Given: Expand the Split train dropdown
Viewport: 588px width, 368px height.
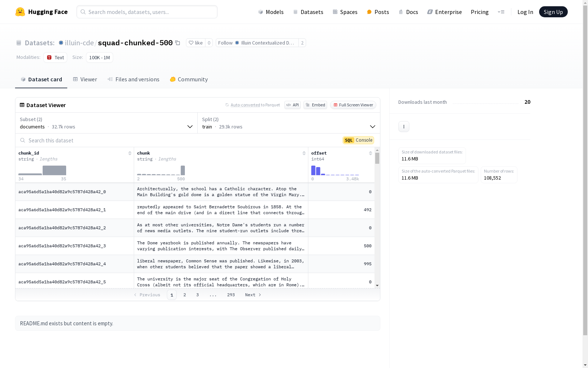Looking at the screenshot, I should tap(289, 123).
